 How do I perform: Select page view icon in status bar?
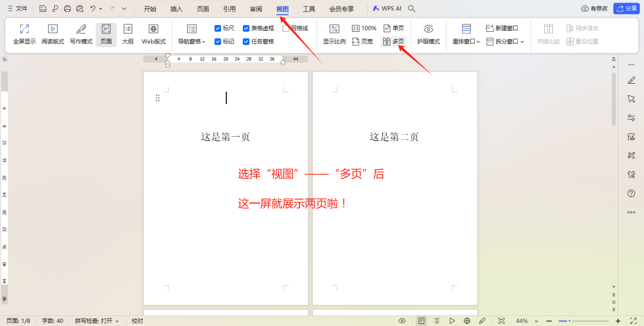[421, 321]
